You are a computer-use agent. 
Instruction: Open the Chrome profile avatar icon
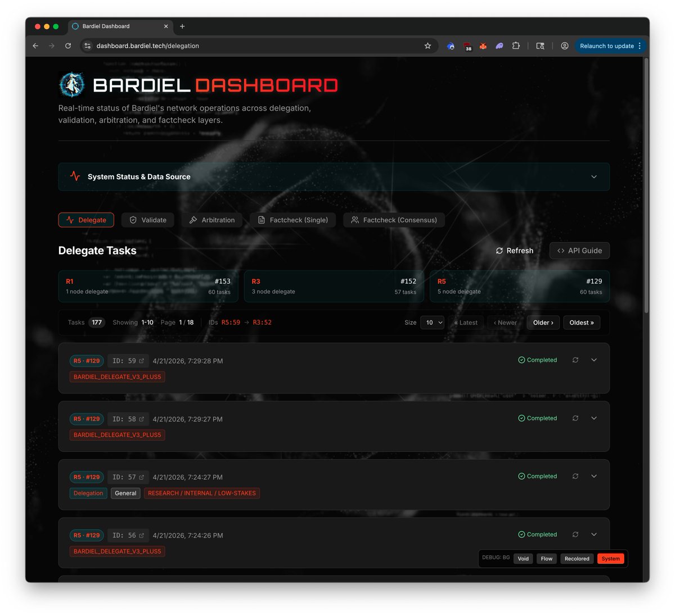pyautogui.click(x=564, y=46)
